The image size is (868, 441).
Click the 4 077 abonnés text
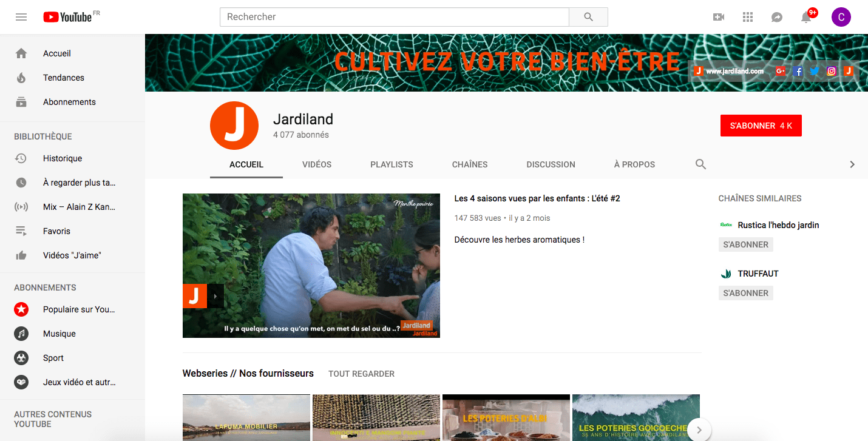coord(301,135)
